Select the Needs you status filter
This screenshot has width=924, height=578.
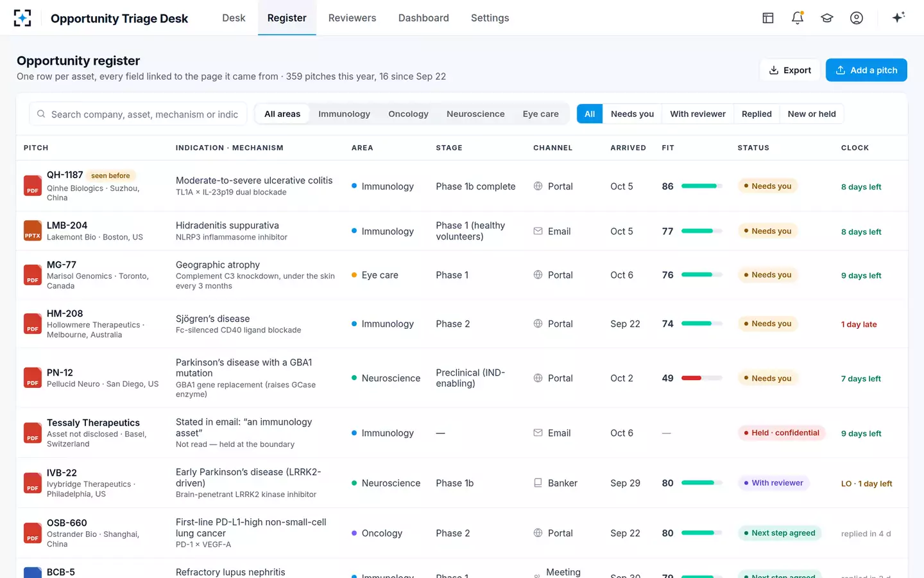(632, 114)
